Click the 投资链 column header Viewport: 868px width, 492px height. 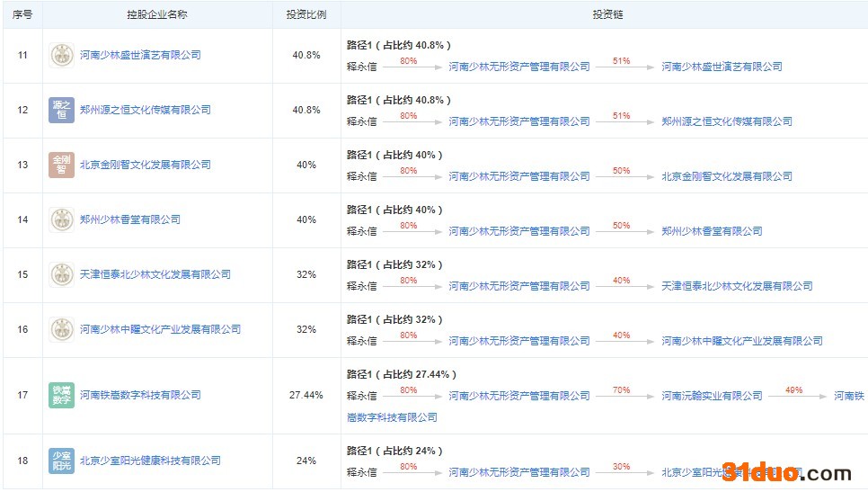point(607,15)
